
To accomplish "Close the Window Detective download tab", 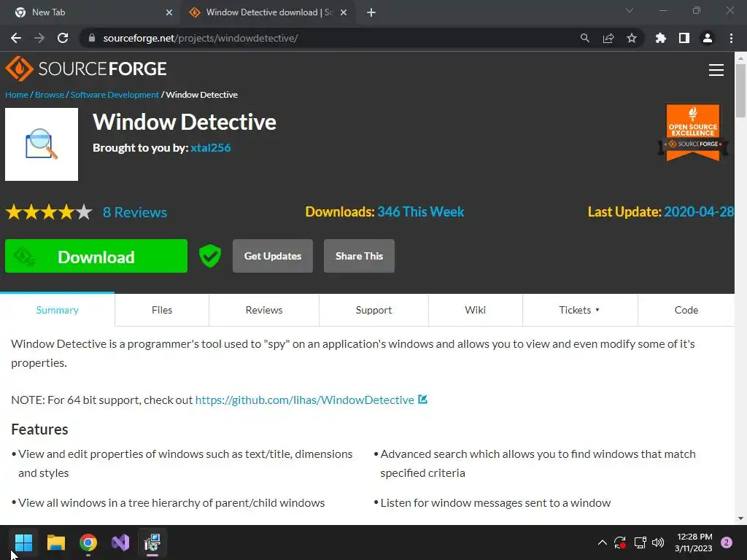I will (344, 12).
